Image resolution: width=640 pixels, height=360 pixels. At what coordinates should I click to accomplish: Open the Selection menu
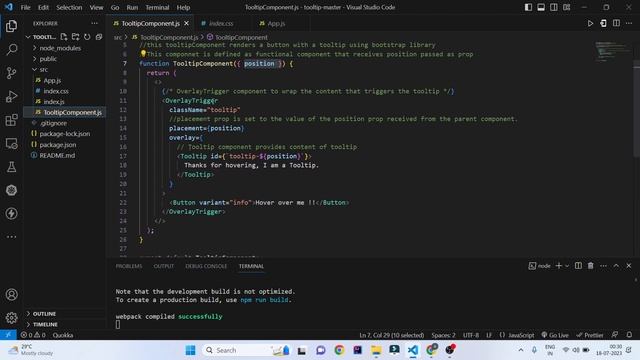[69, 7]
